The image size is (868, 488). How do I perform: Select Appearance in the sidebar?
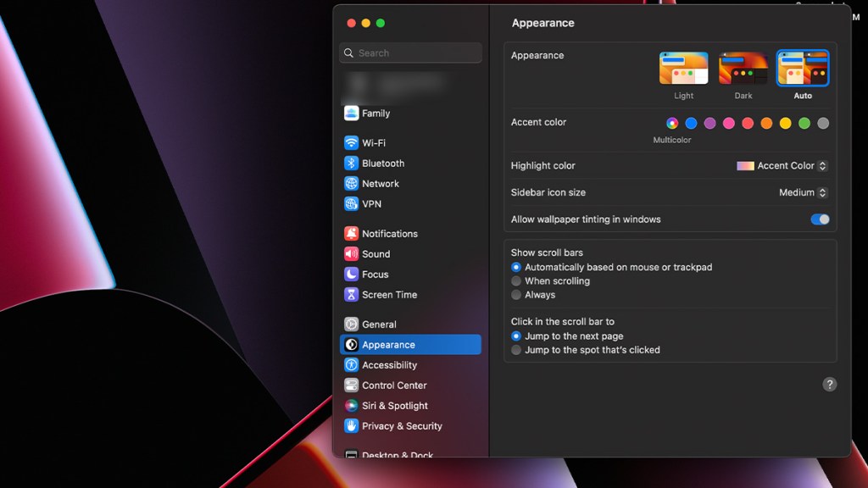387,344
